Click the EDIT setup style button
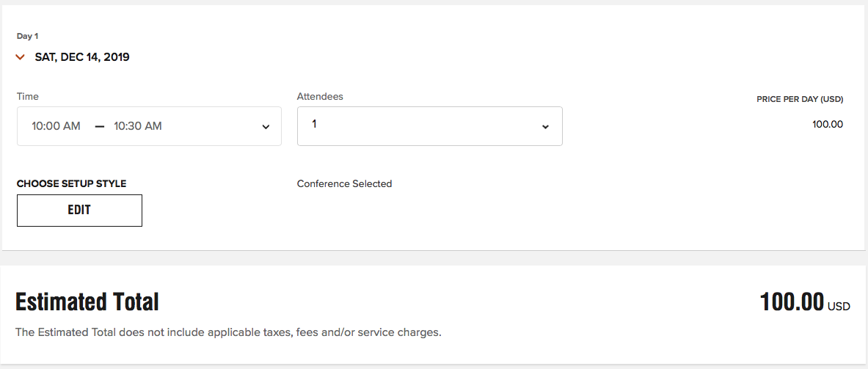The height and width of the screenshot is (369, 868). 80,211
